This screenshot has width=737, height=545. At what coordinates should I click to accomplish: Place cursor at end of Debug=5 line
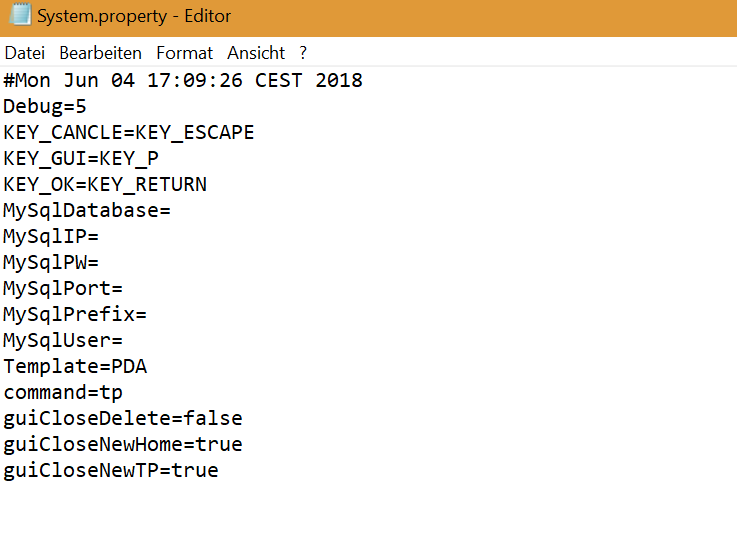(89, 107)
